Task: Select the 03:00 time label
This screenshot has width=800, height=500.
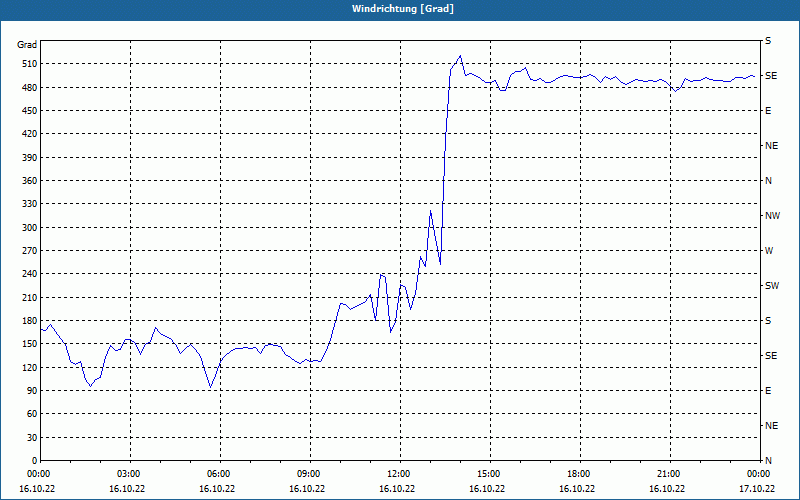Action: pos(131,474)
